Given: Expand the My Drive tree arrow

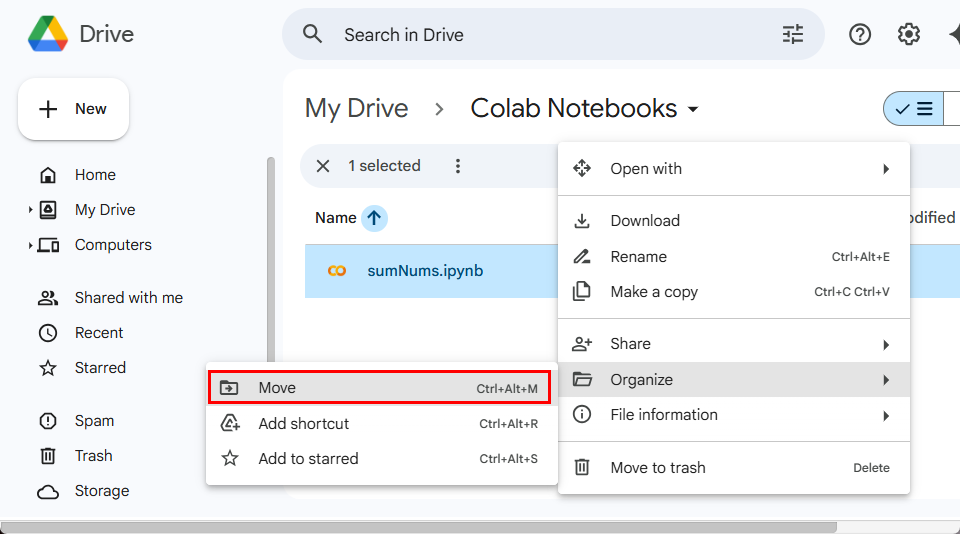Looking at the screenshot, I should coord(30,210).
